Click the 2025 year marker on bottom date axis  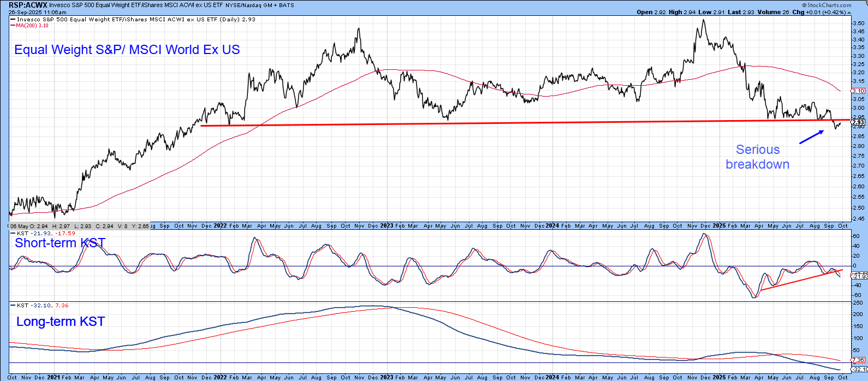[718, 377]
